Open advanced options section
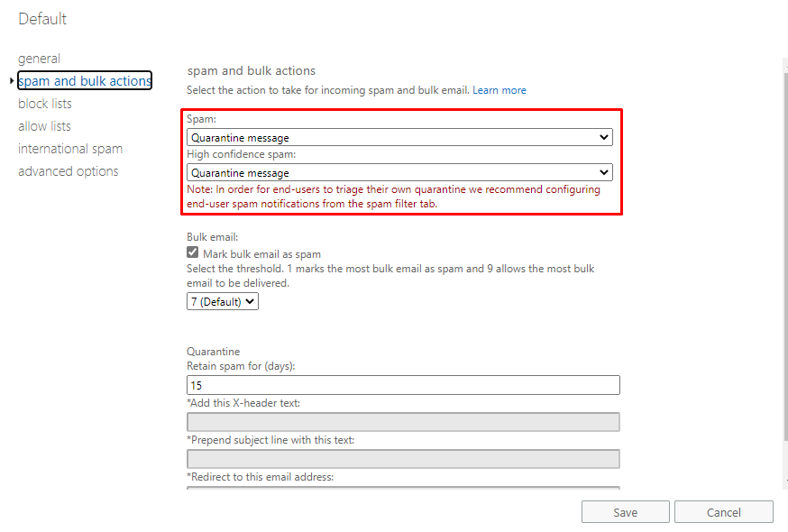The width and height of the screenshot is (788, 532). click(x=69, y=171)
